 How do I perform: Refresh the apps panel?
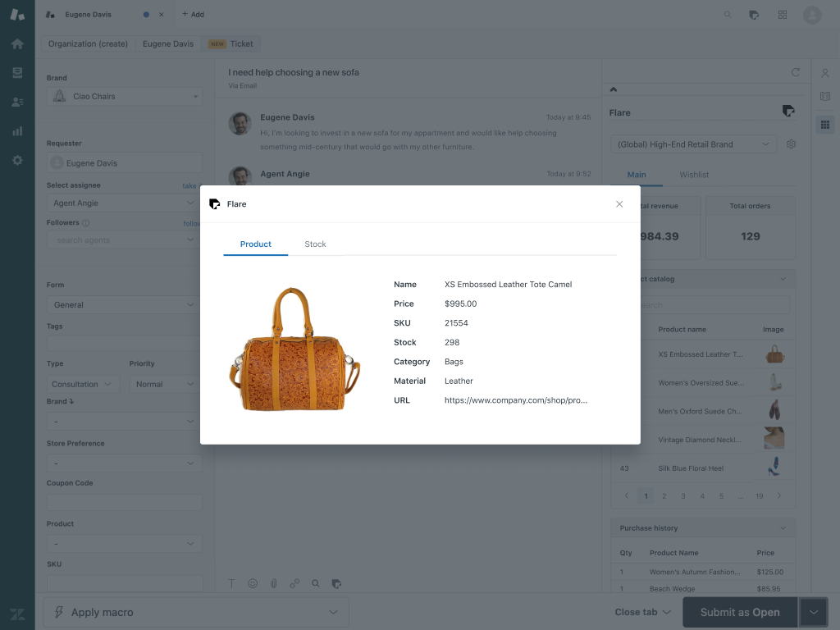point(795,72)
